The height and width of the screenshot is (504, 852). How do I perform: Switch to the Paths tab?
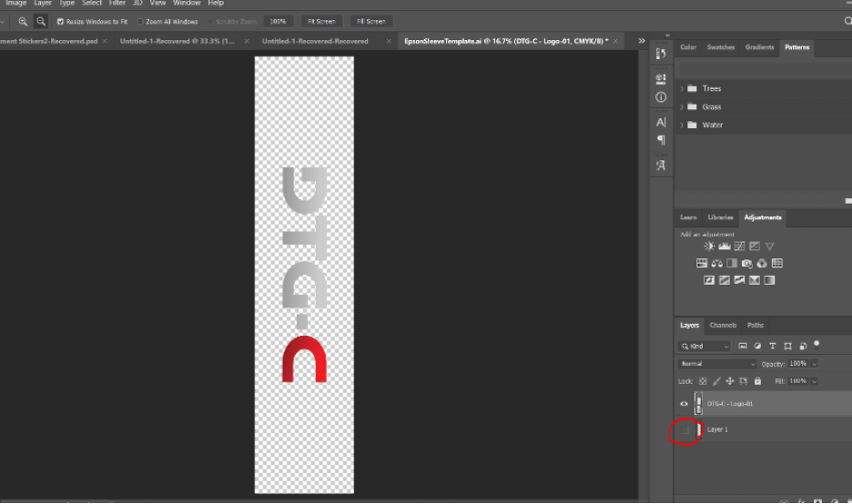tap(756, 326)
